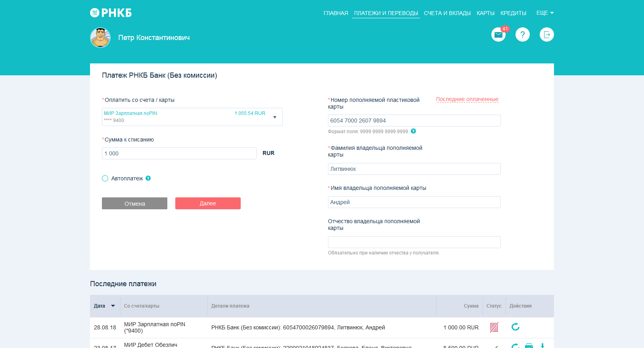Open the account selector МИР Зарплатная noPIN
The width and height of the screenshot is (644, 348).
coord(192,117)
